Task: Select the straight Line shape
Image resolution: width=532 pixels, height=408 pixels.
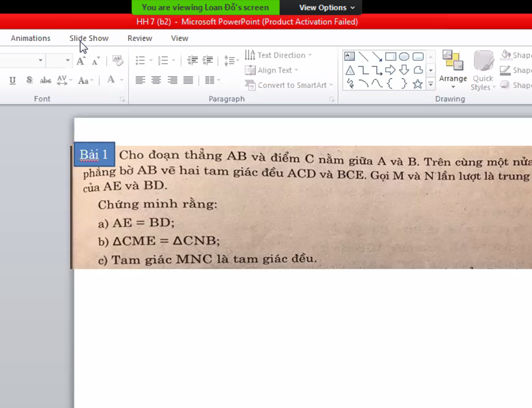Action: 363,56
